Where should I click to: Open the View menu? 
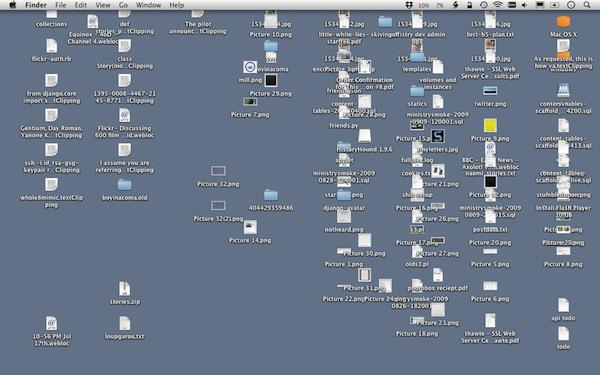(x=103, y=5)
